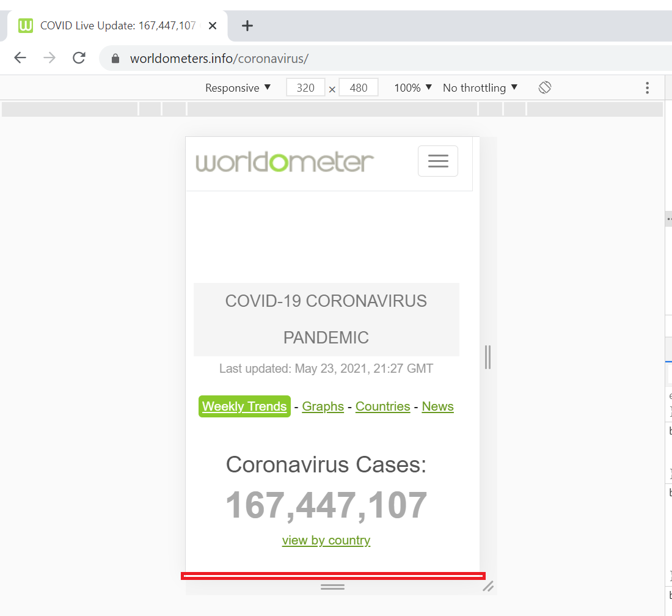Open the No throttling dropdown

(x=480, y=88)
